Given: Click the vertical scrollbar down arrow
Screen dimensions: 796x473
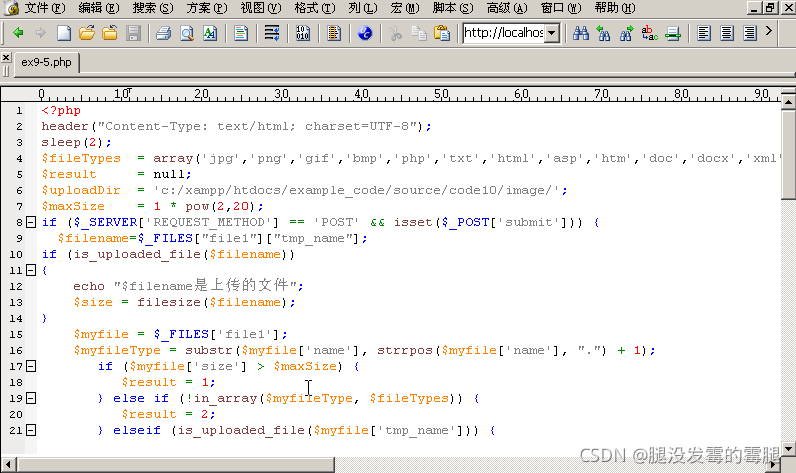Looking at the screenshot, I should click(788, 449).
